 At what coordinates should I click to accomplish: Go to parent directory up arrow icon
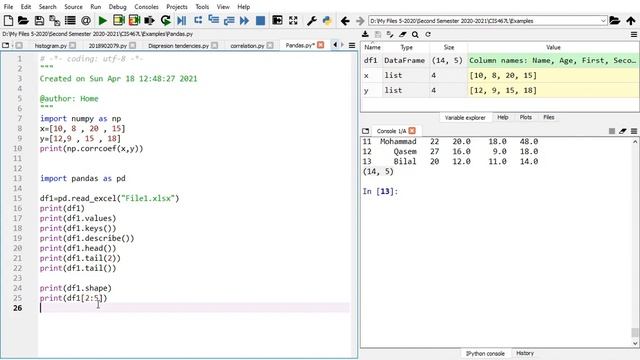click(631, 20)
